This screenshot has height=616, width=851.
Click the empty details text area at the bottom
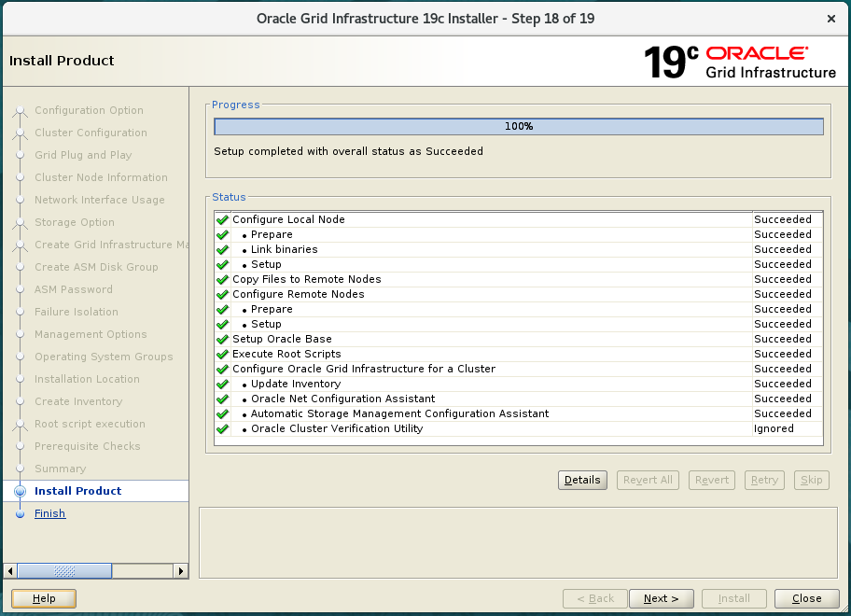tap(518, 542)
